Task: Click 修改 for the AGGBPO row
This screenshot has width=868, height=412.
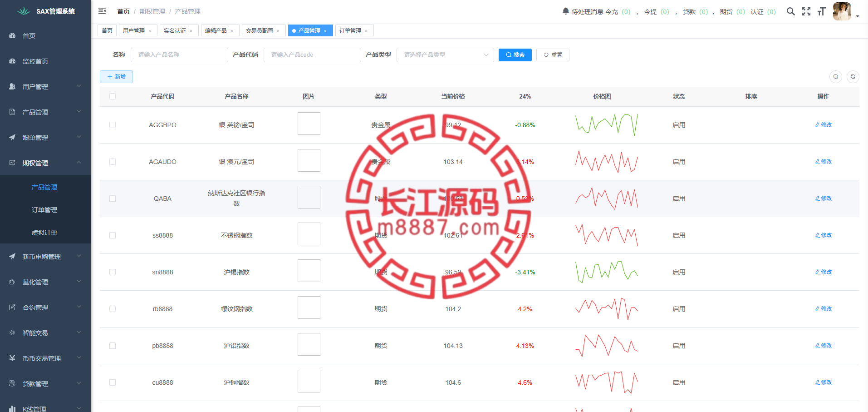Action: (823, 125)
